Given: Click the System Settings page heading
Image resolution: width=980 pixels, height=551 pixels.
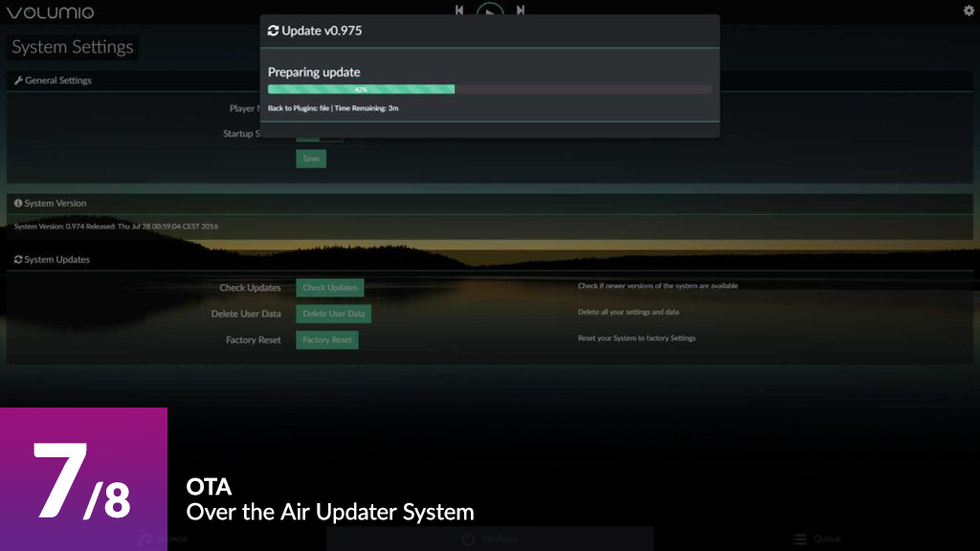Looking at the screenshot, I should [73, 47].
